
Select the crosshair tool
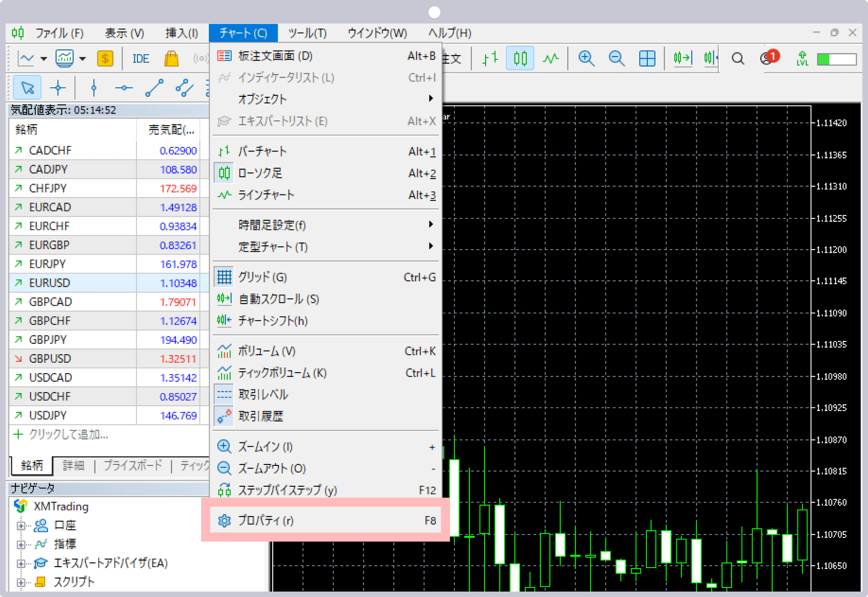[x=58, y=88]
